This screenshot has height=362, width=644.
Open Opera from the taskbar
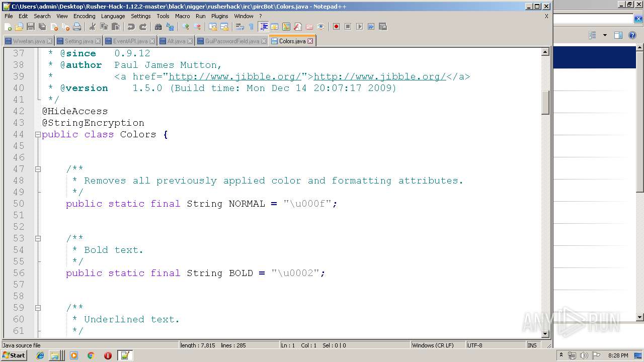tap(108, 355)
